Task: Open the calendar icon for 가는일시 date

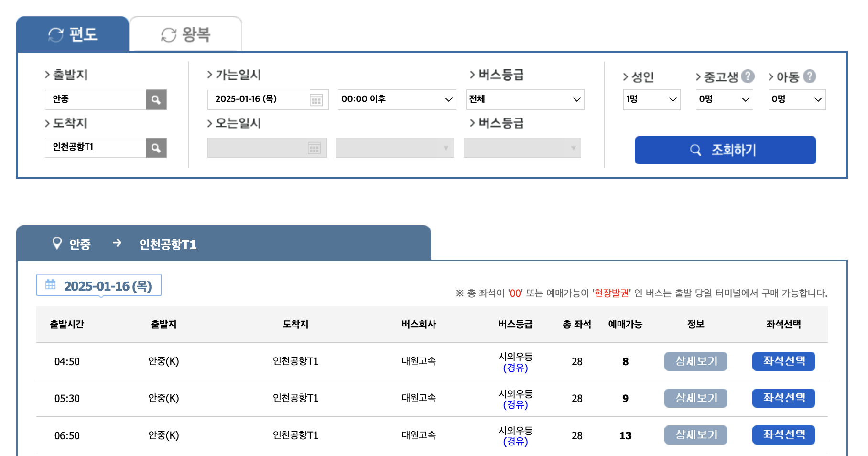Action: 315,99
